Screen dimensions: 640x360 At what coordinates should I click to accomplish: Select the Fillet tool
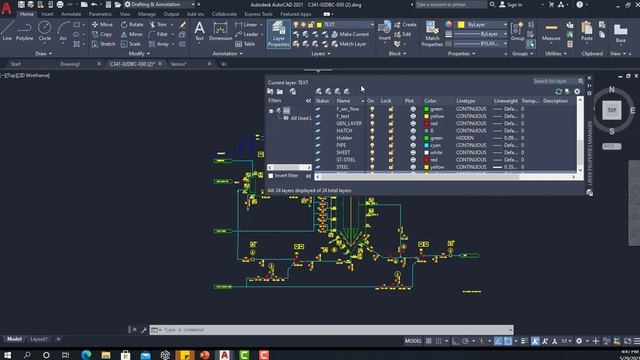tap(158, 34)
